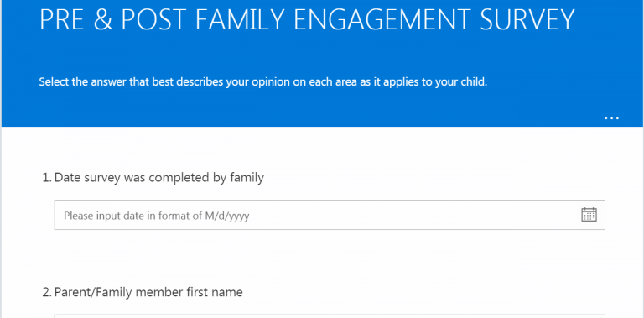Focus the Parent/Family member first name field
644x318 pixels.
(330, 316)
